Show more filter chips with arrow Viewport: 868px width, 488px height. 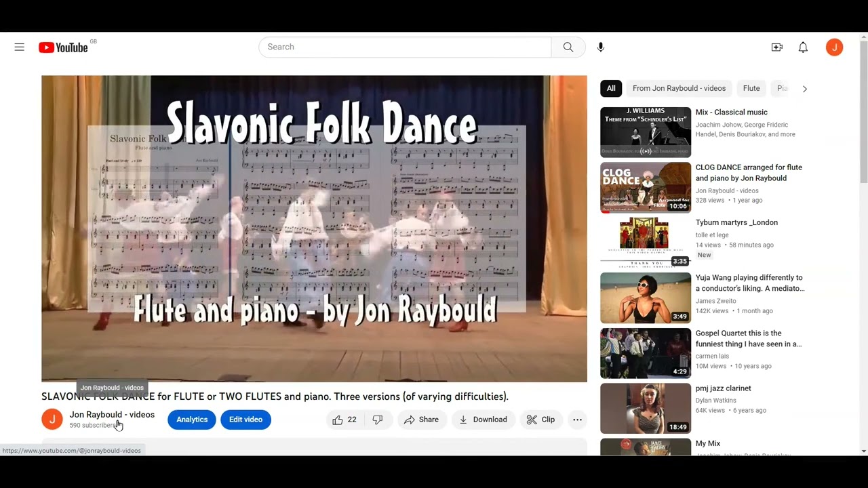click(805, 89)
